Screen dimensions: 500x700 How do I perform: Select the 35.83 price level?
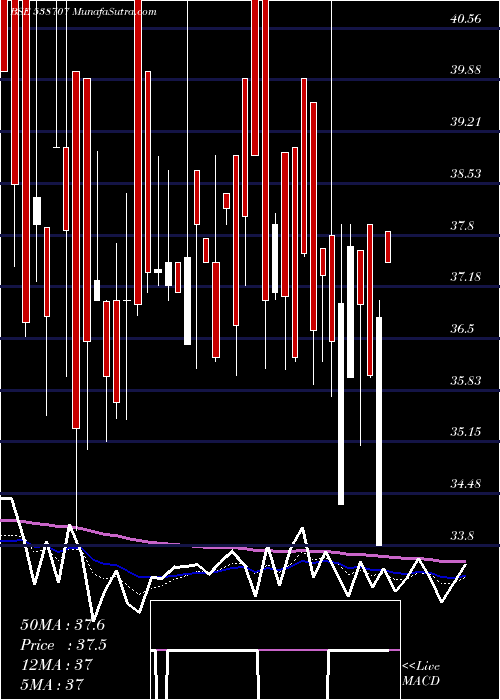pos(466,381)
